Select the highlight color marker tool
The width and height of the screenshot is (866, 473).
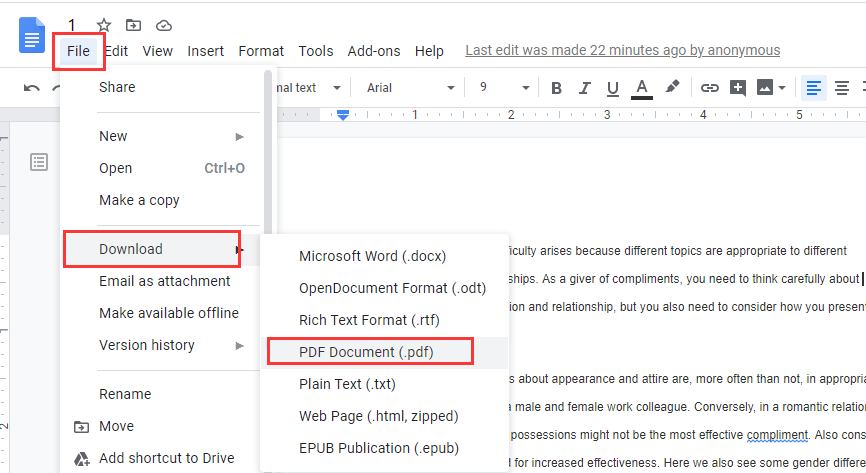(x=672, y=88)
